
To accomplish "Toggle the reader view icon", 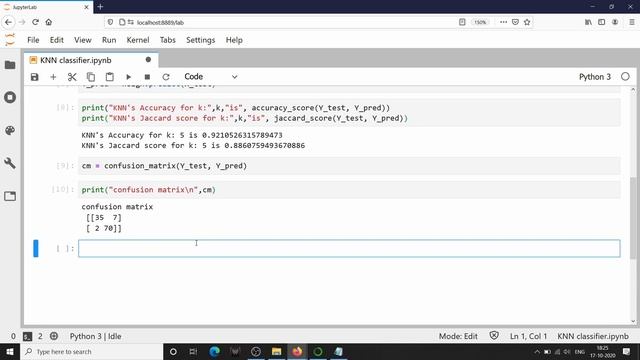I will [x=462, y=22].
